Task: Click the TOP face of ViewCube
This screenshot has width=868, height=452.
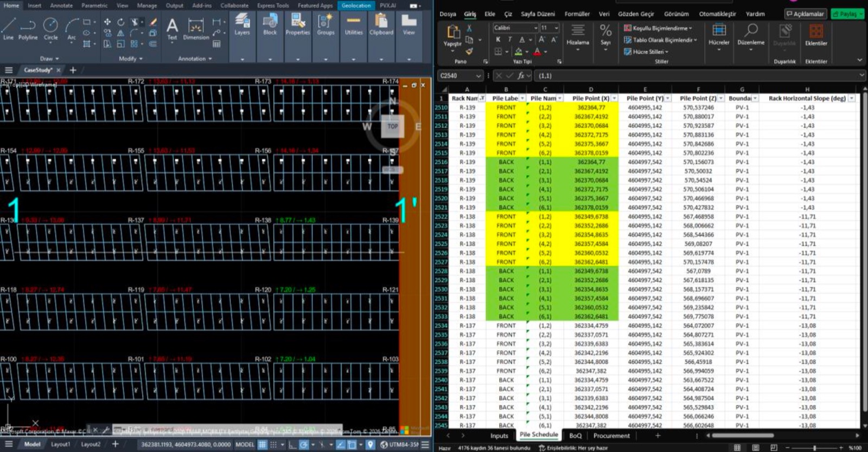Action: coord(392,126)
